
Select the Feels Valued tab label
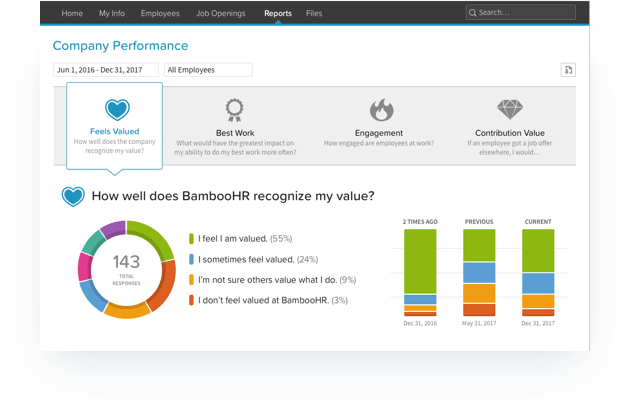coord(115,131)
